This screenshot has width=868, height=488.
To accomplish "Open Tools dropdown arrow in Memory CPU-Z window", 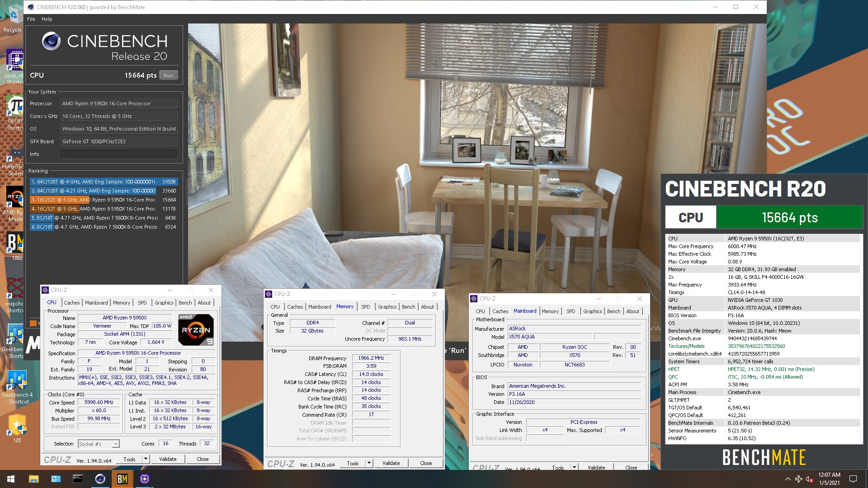I will tap(369, 463).
